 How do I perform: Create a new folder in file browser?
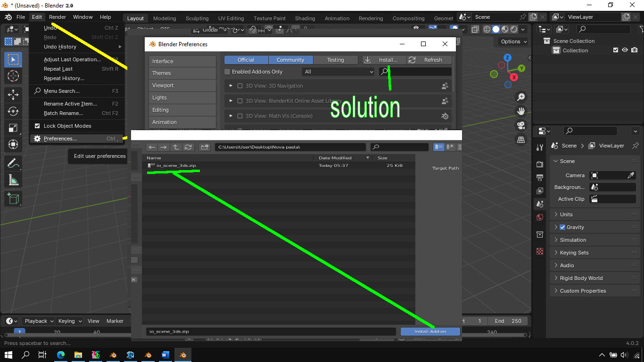(204, 147)
